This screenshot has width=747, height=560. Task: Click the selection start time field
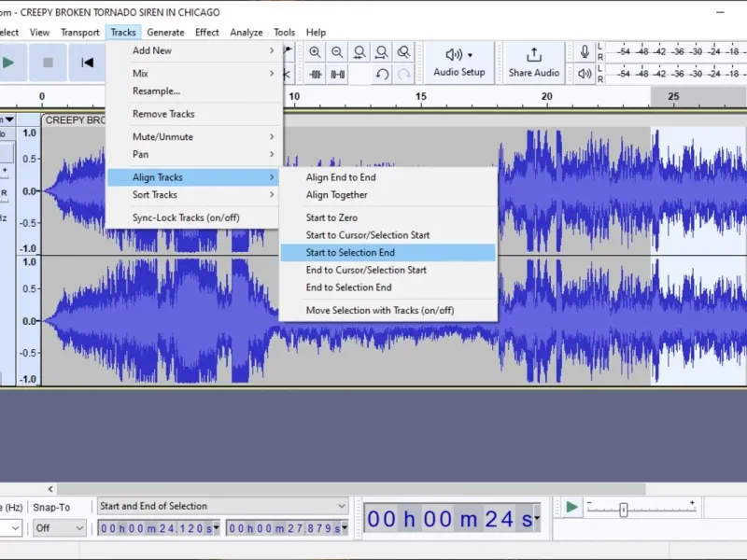158,528
